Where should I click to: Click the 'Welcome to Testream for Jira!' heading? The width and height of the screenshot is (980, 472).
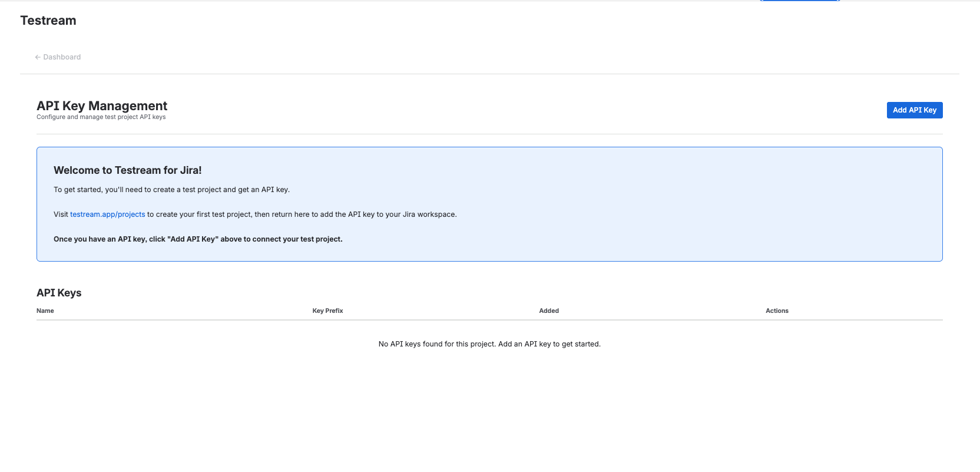[128, 170]
